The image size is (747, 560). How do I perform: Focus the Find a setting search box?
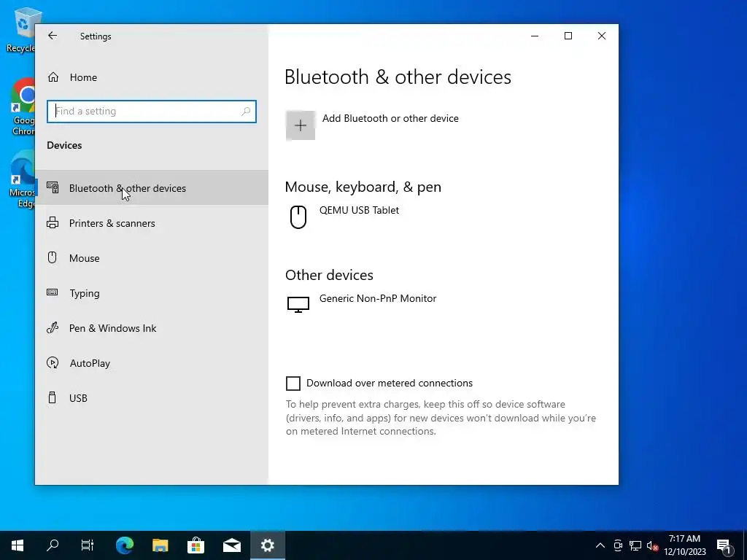tap(152, 112)
